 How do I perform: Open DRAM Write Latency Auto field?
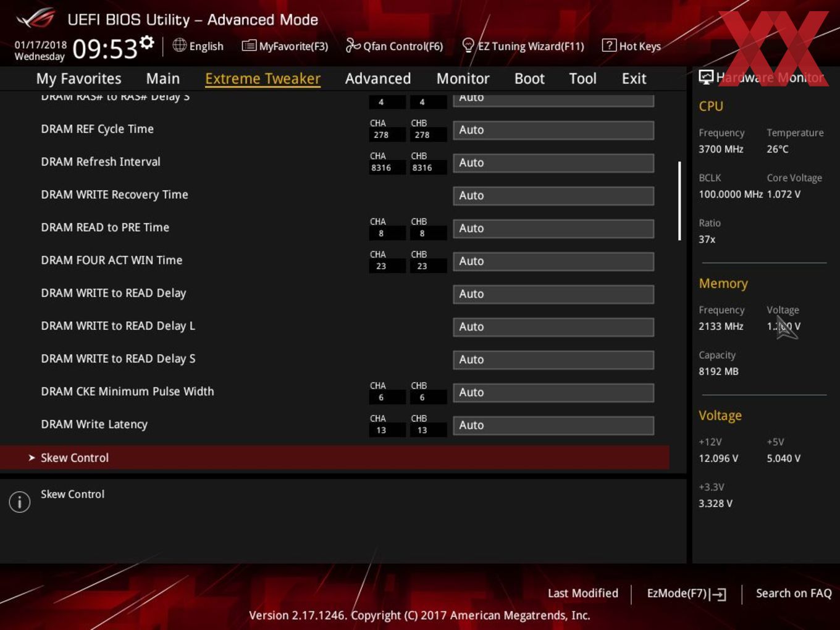click(x=553, y=425)
